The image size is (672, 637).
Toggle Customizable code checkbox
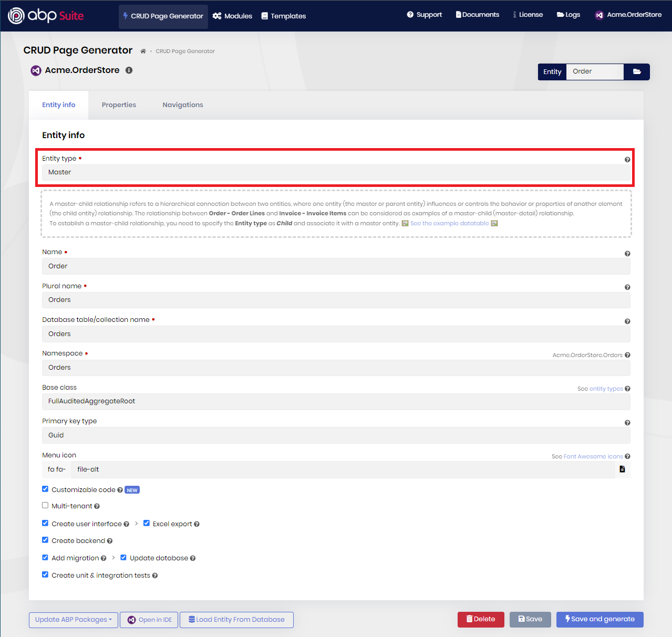coord(45,489)
